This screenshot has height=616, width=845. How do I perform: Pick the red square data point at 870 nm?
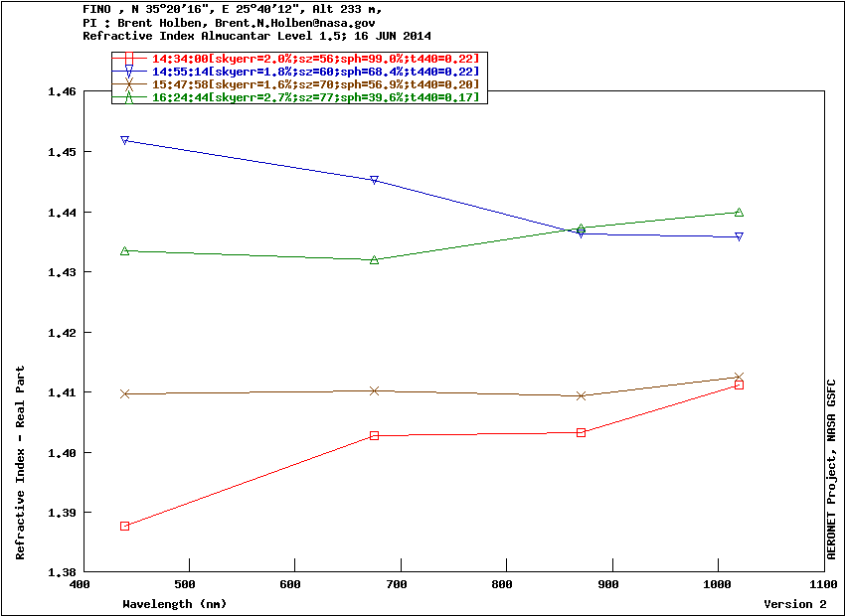pos(581,432)
